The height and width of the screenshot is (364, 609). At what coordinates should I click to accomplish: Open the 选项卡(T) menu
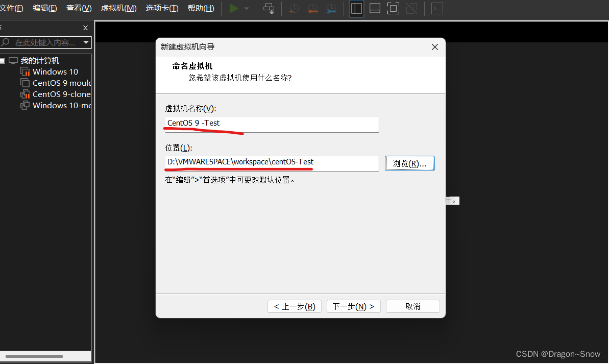pos(162,8)
